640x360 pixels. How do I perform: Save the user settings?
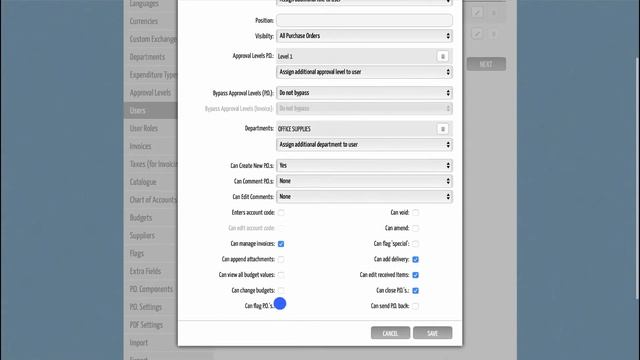(432, 333)
